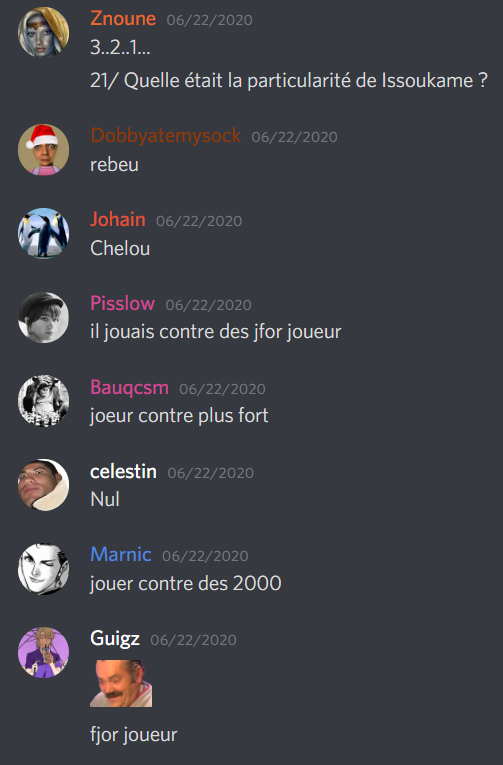
Task: Select the Dobbyatemysock username
Action: 165,136
